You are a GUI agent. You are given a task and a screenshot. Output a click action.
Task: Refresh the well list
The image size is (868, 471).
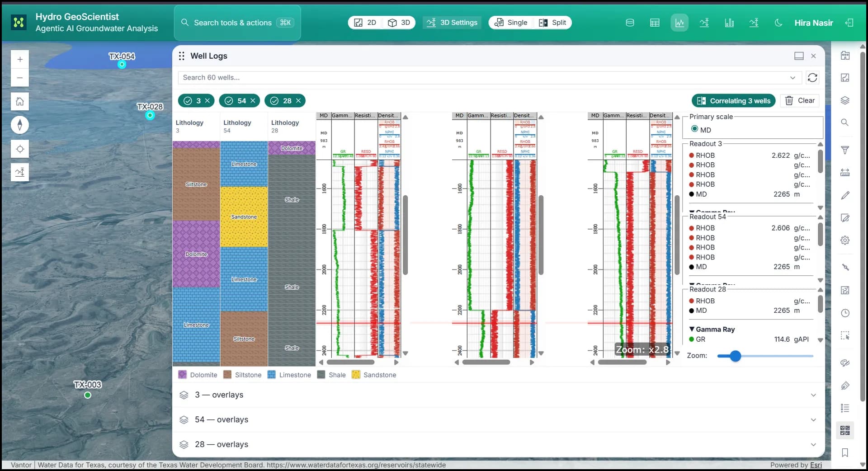[x=812, y=78]
